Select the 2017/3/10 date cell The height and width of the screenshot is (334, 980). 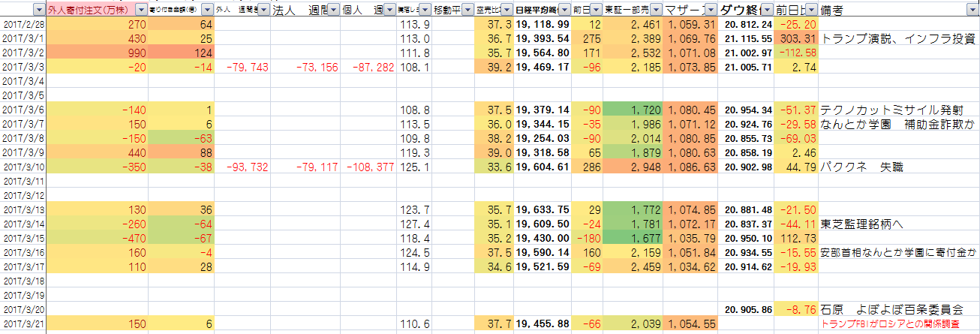[24, 167]
